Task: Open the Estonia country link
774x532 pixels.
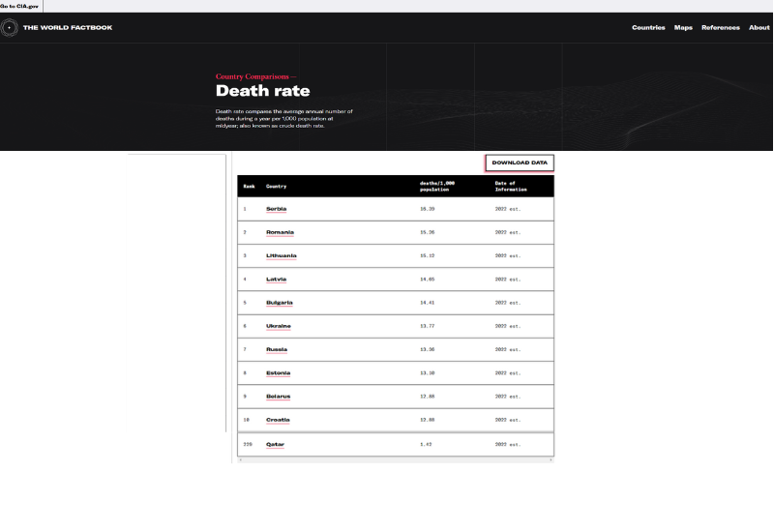Action: coord(279,373)
